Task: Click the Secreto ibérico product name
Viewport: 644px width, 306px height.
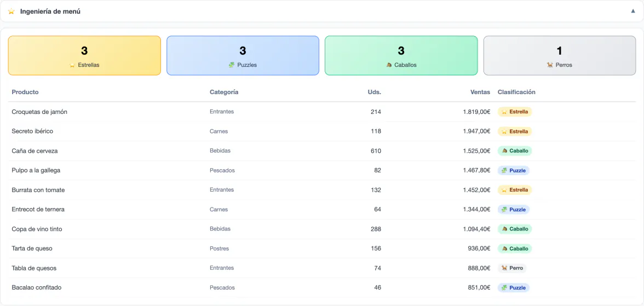Action: coord(32,131)
